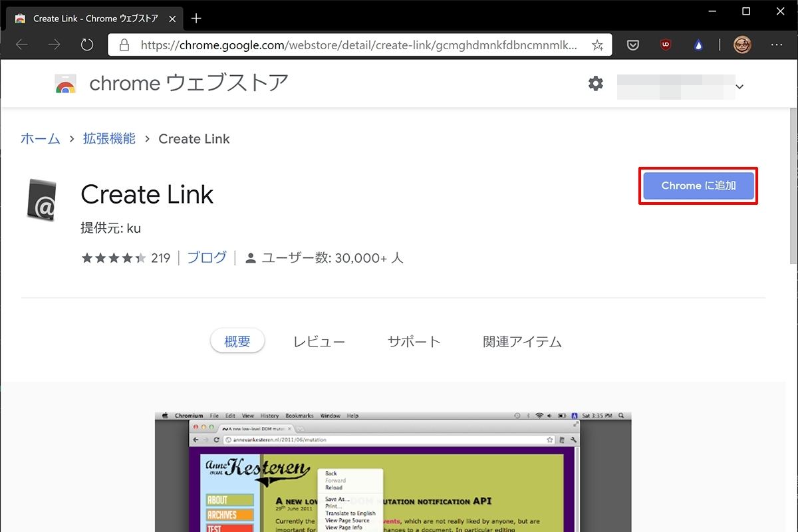798x532 pixels.
Task: Click the blue droplet extension icon
Action: (698, 45)
